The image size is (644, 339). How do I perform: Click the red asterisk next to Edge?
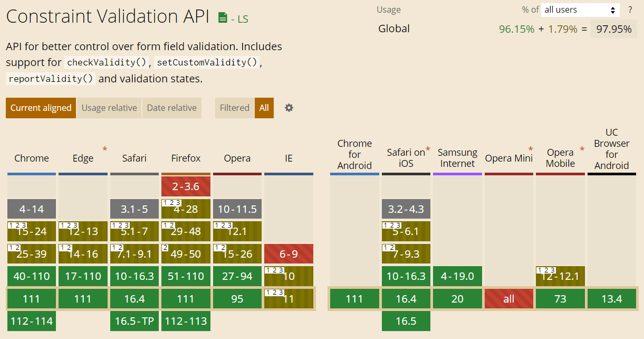pos(104,149)
